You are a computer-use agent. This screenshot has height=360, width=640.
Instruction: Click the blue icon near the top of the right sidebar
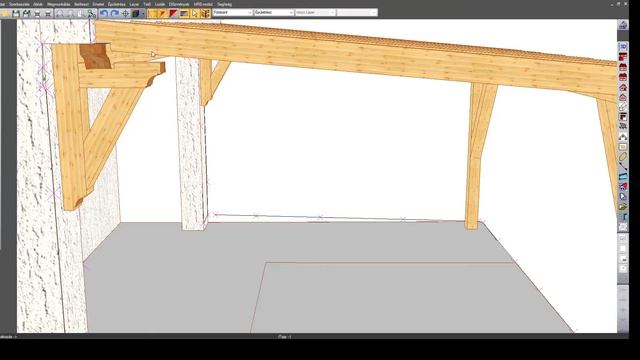coord(623,47)
